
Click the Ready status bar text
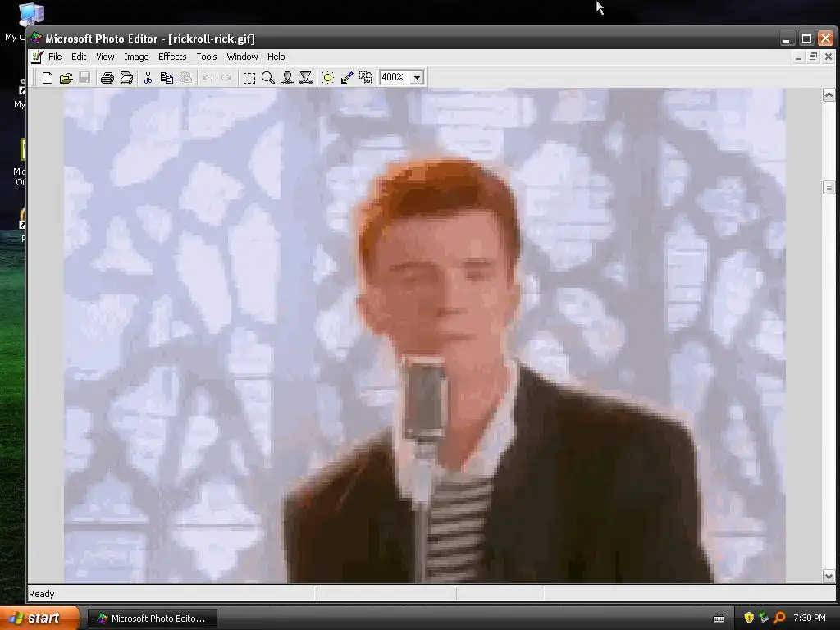coord(42,594)
